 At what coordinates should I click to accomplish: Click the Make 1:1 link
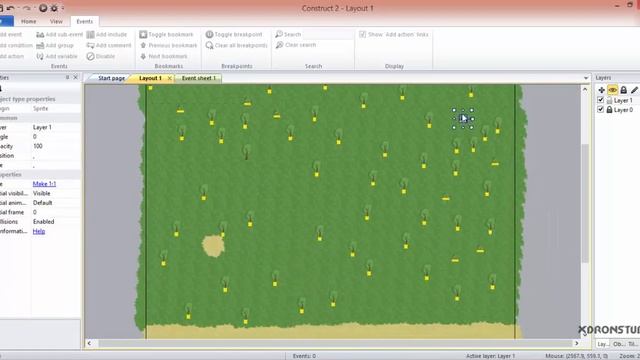(44, 184)
